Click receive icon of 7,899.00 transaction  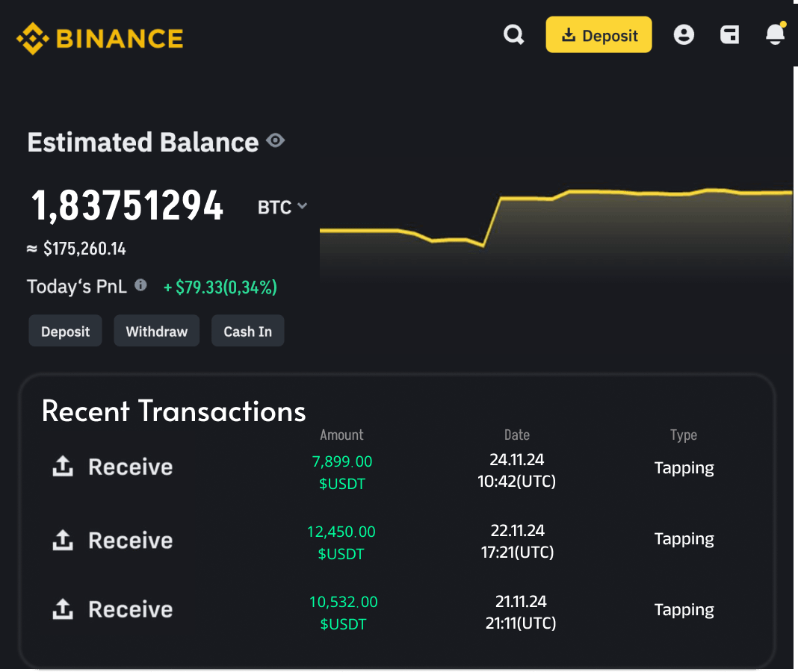[63, 467]
